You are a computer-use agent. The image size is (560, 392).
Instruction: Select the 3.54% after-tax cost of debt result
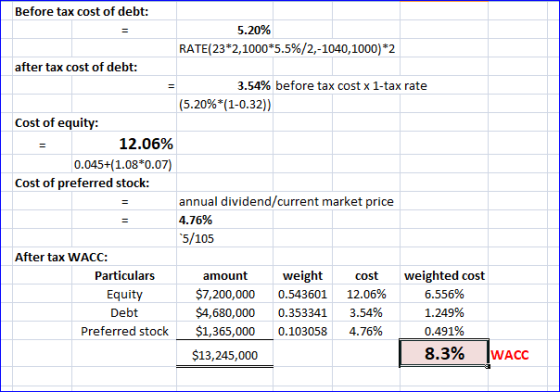pyautogui.click(x=254, y=86)
